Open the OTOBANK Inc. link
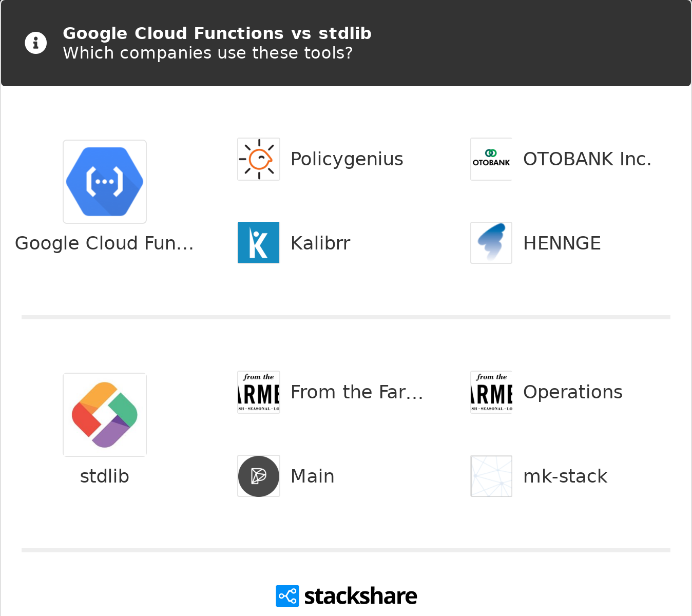This screenshot has height=616, width=692. pyautogui.click(x=587, y=159)
